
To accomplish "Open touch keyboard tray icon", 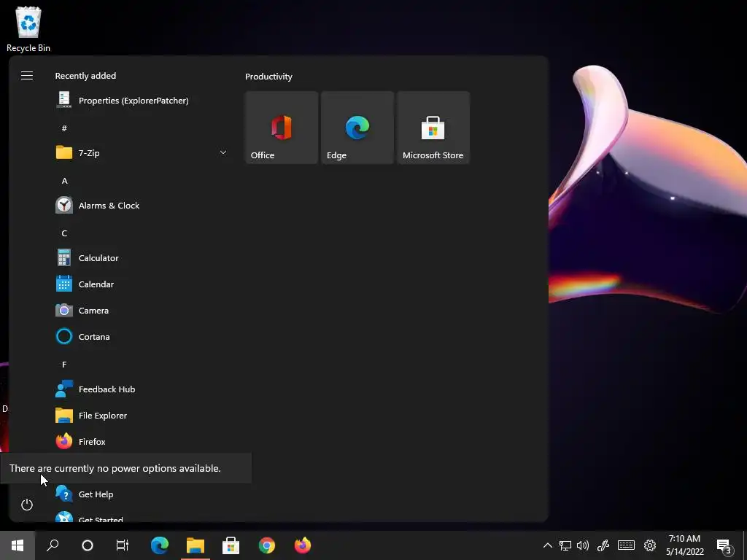I will coord(626,545).
